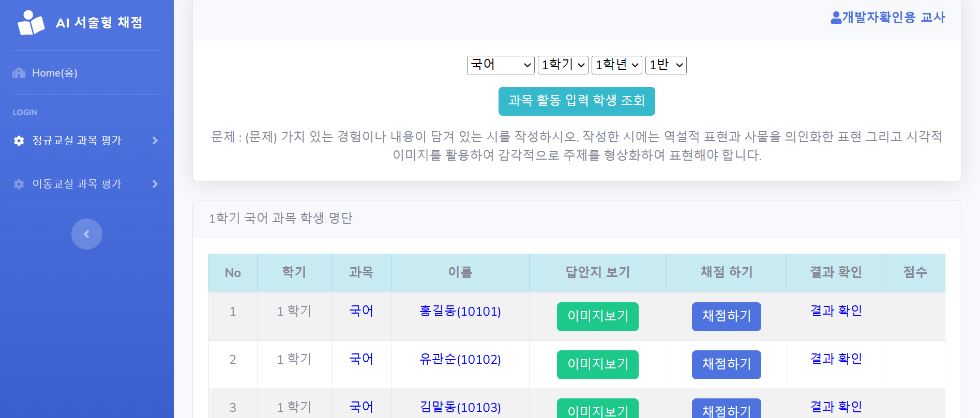Click the user profile icon at top right
This screenshot has width=980, height=418.
(x=836, y=18)
